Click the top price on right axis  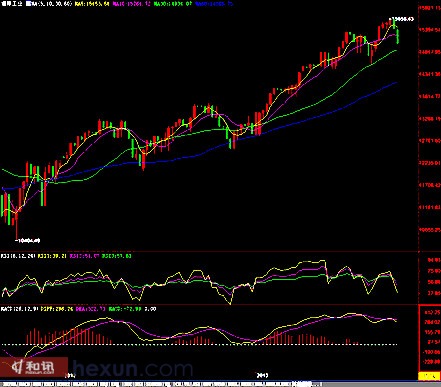[x=430, y=7]
